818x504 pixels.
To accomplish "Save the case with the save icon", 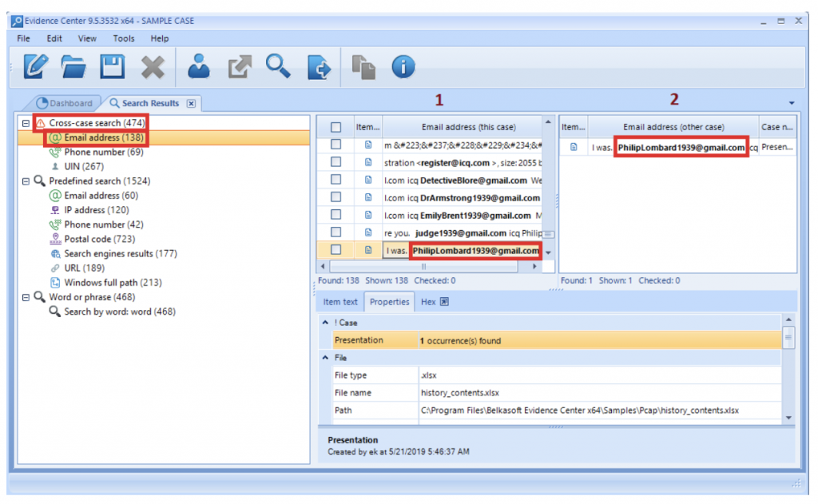I will pyautogui.click(x=112, y=66).
